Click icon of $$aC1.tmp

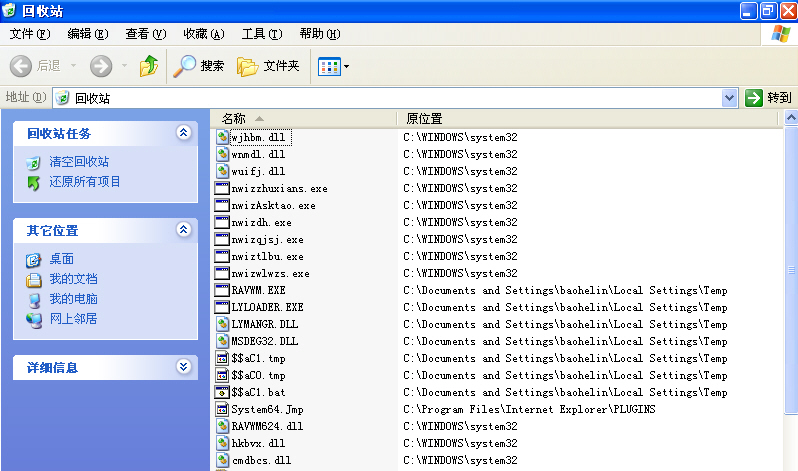(222, 358)
